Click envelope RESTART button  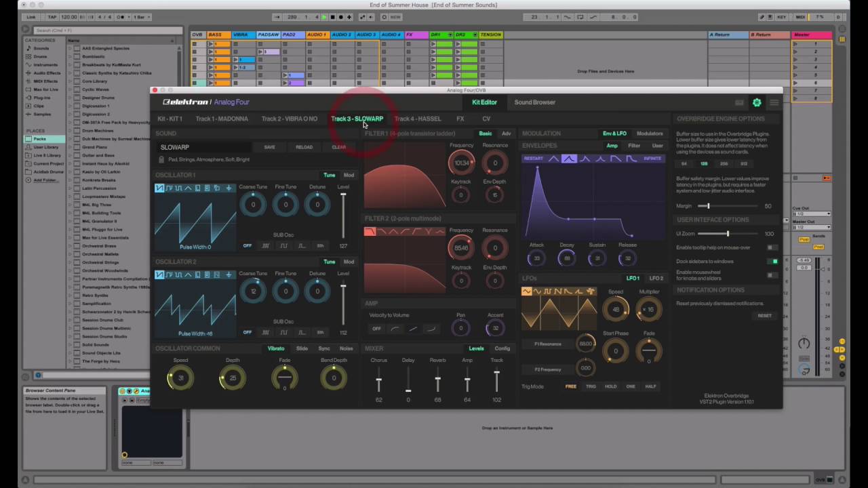(533, 159)
